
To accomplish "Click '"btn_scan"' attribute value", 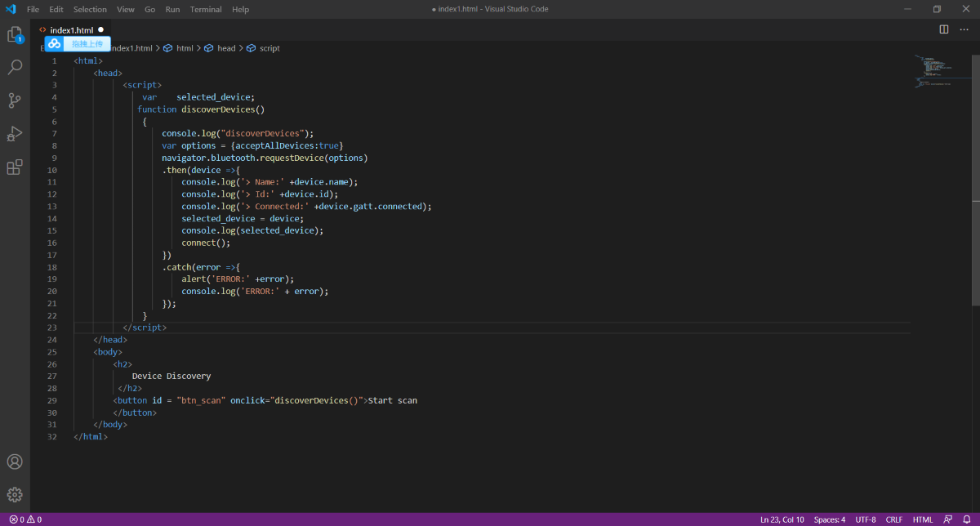I will point(200,400).
